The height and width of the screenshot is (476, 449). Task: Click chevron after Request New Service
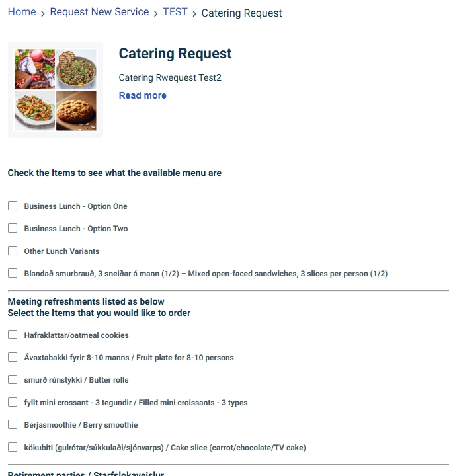[156, 14]
